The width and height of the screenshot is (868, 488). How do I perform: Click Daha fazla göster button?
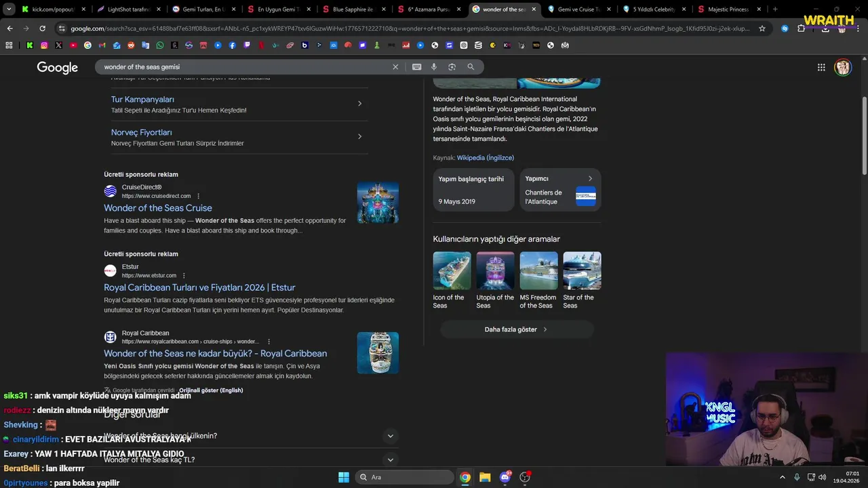pos(517,329)
